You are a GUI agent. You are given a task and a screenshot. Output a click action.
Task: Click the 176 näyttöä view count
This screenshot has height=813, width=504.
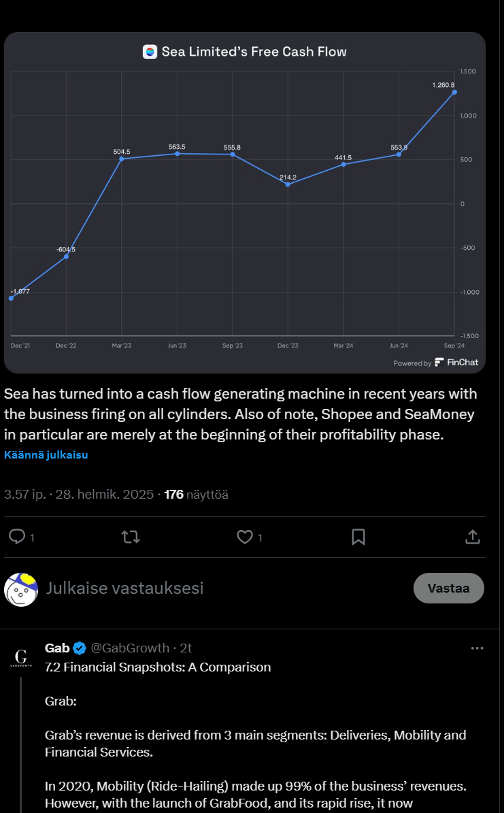[196, 495]
